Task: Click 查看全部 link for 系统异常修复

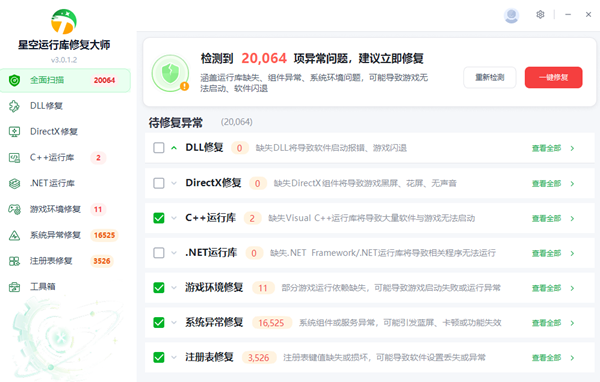Action: pos(546,323)
